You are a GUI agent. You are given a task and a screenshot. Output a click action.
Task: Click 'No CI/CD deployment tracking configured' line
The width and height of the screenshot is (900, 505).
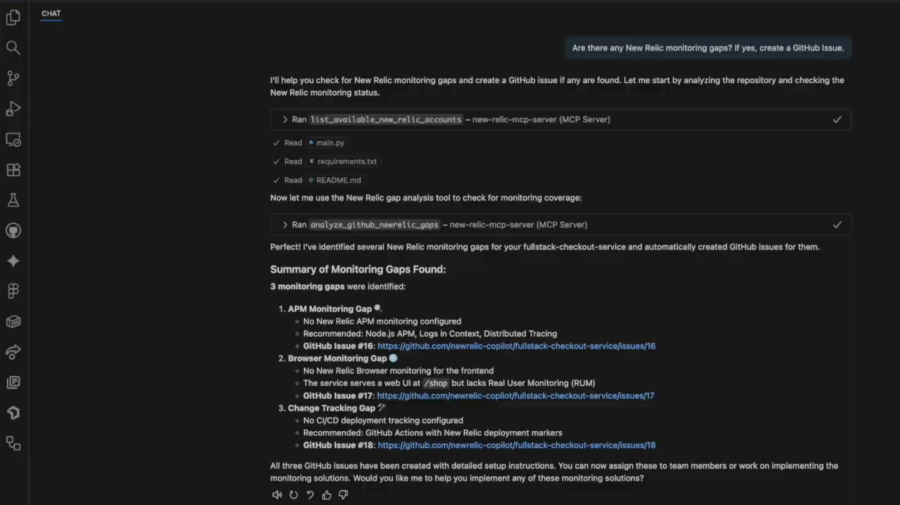(x=383, y=421)
